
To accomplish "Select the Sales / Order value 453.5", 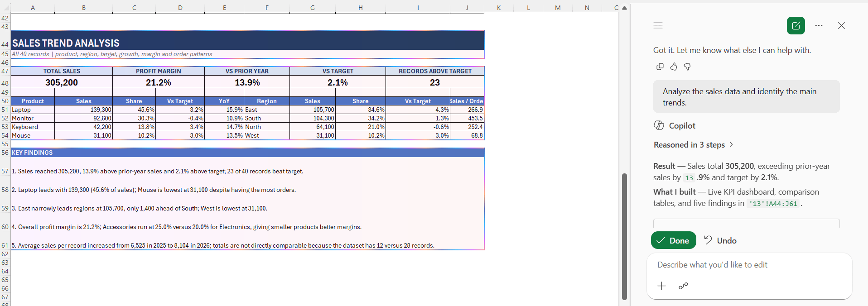I will (467, 118).
